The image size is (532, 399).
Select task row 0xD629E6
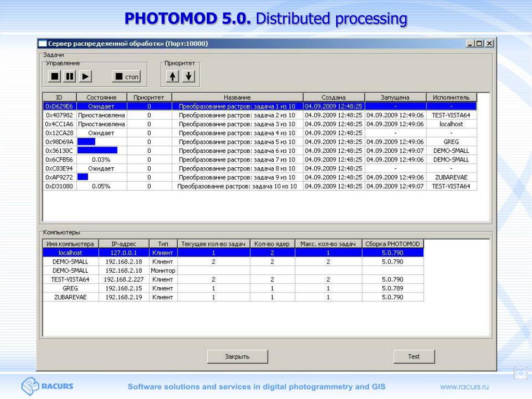click(260, 106)
